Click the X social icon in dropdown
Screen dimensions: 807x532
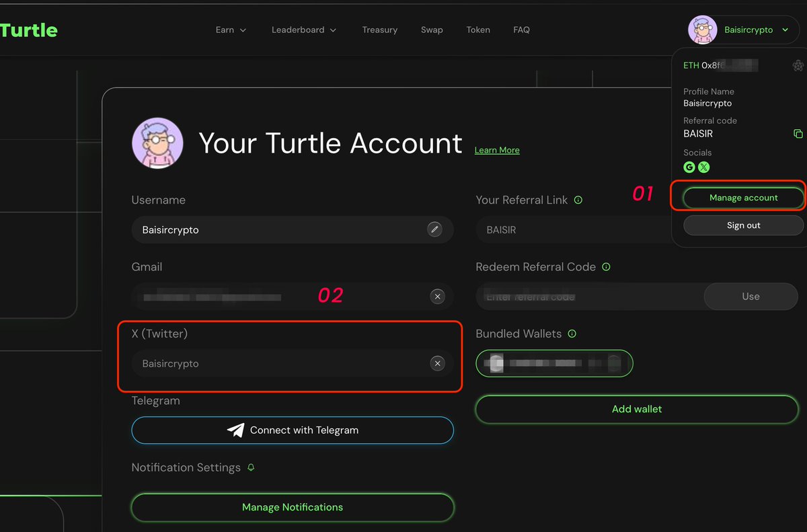click(x=703, y=167)
